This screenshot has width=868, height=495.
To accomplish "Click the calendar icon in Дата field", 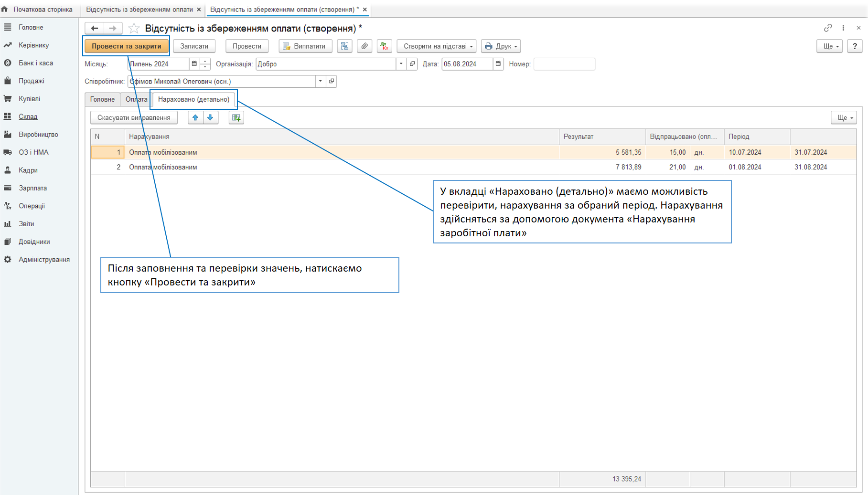I will pyautogui.click(x=498, y=64).
